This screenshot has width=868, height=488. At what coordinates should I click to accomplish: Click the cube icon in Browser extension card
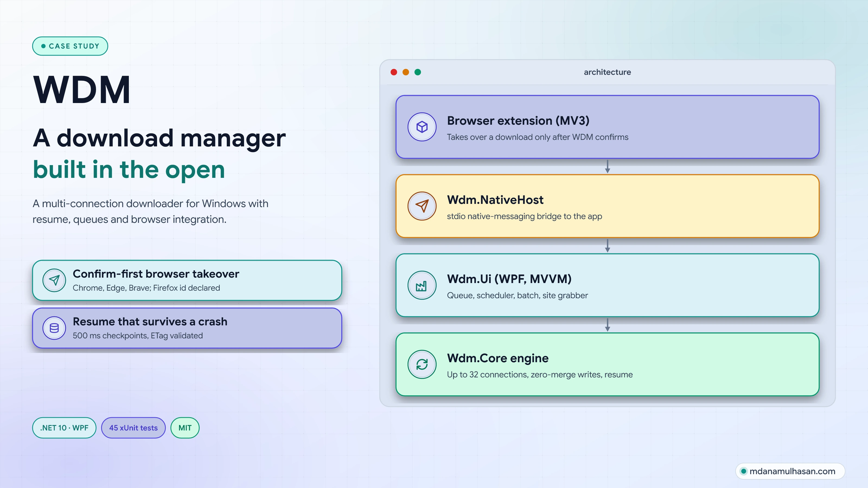[422, 127]
